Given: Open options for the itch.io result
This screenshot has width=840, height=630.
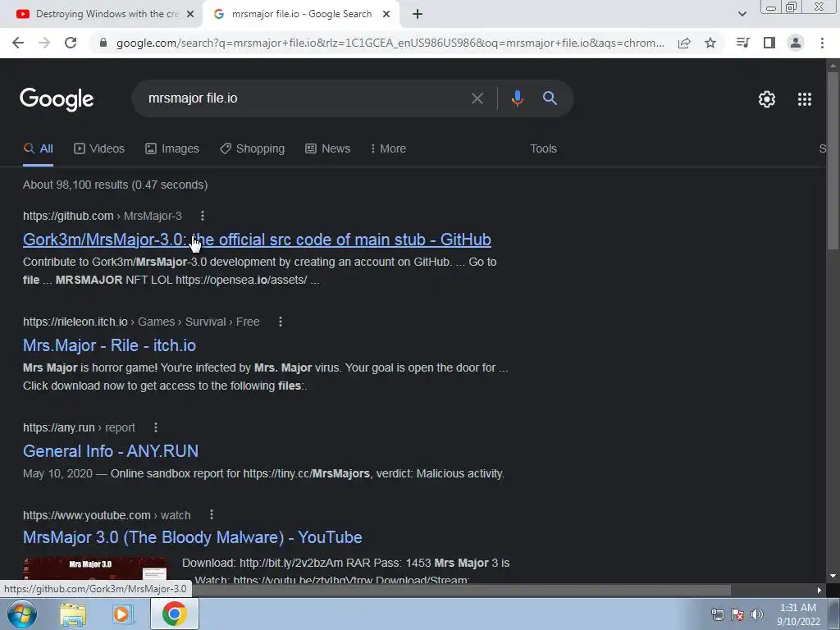Looking at the screenshot, I should coord(281,322).
